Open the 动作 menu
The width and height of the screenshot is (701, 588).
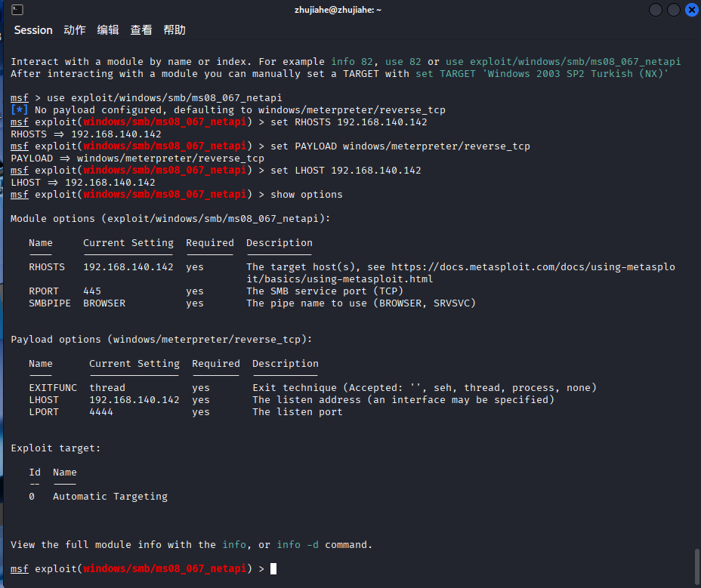click(75, 30)
